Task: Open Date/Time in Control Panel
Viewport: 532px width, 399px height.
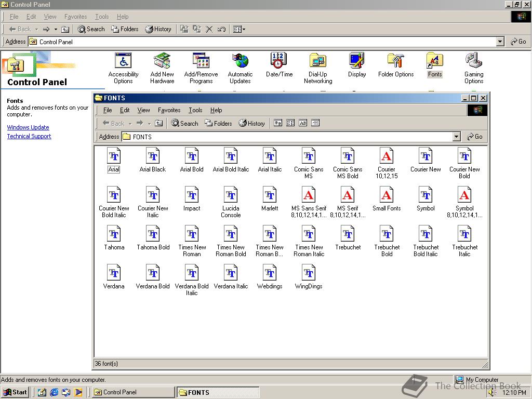Action: click(x=279, y=61)
